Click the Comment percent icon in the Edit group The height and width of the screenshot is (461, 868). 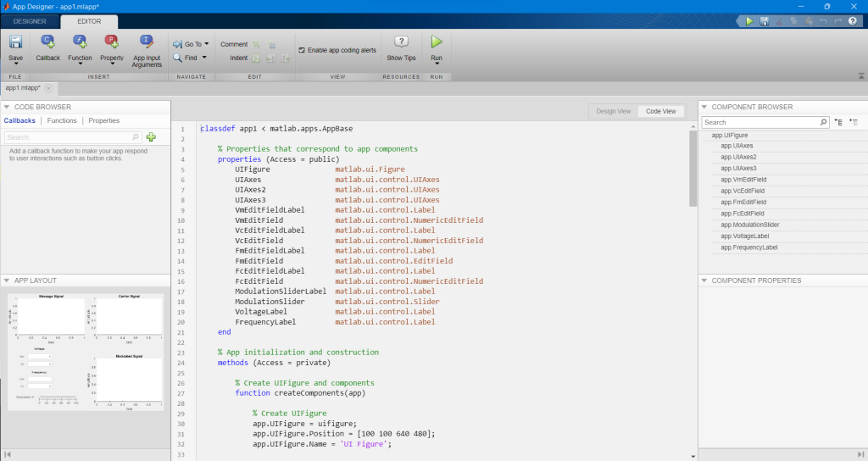(256, 44)
